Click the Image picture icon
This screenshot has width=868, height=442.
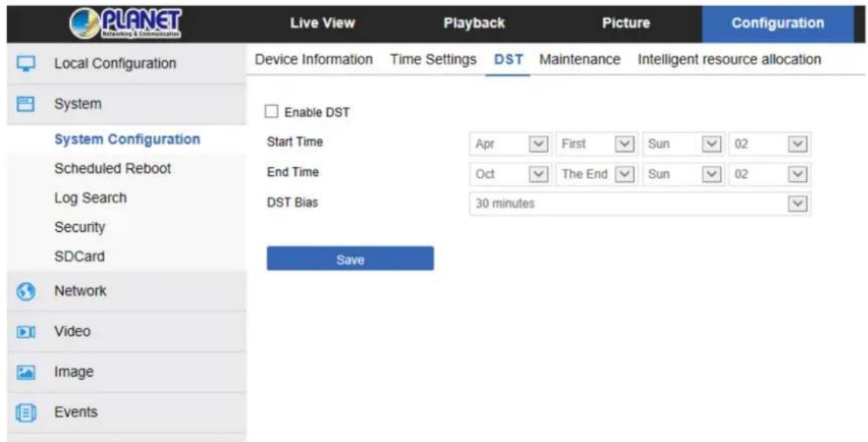coord(26,372)
